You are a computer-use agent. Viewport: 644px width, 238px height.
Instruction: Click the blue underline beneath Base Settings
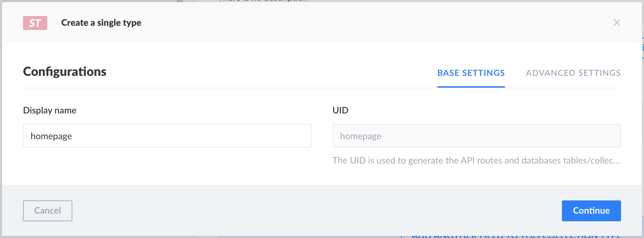[471, 87]
